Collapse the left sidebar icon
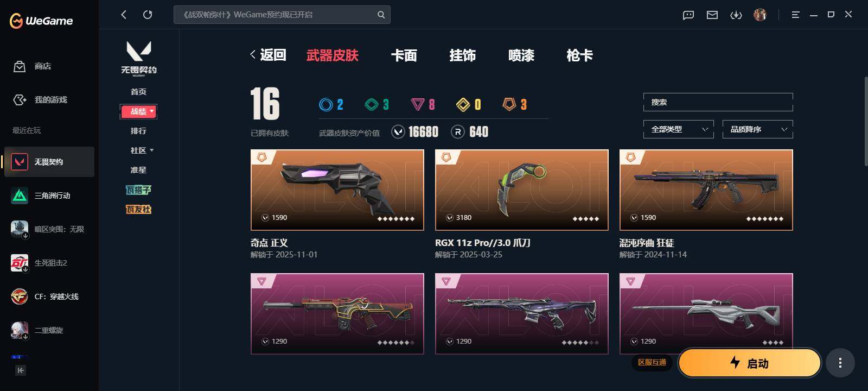Image resolution: width=868 pixels, height=391 pixels. (x=21, y=370)
